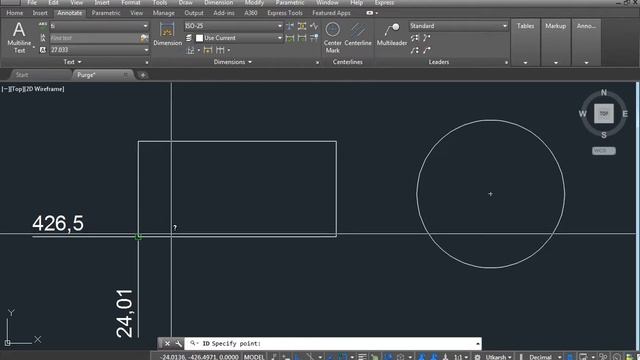640x360 pixels.
Task: Click the Continue dimension icon
Action: [x=220, y=50]
